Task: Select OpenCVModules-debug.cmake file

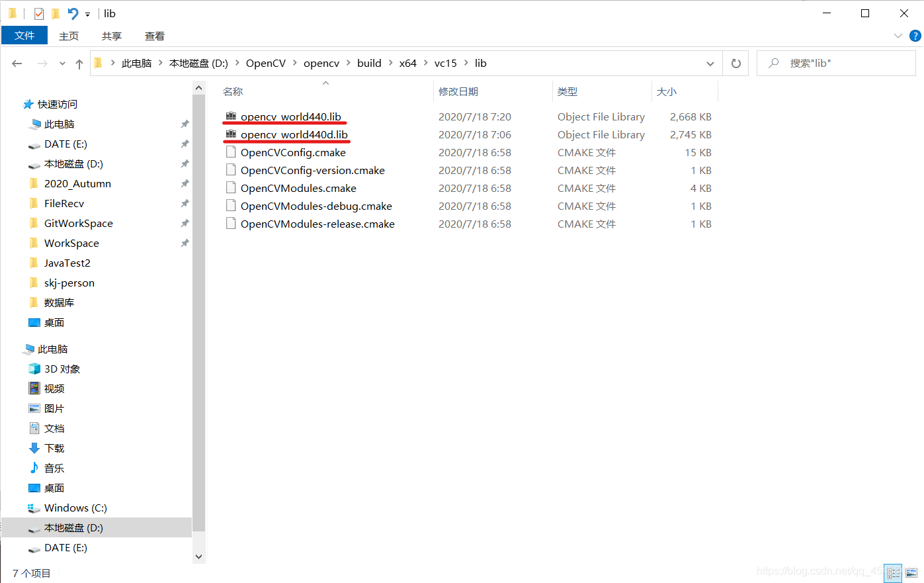Action: tap(316, 206)
